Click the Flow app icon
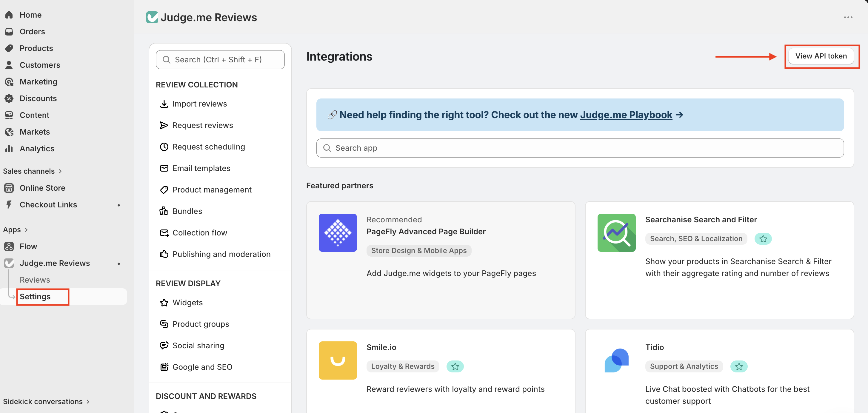Image resolution: width=868 pixels, height=413 pixels. pos(9,246)
